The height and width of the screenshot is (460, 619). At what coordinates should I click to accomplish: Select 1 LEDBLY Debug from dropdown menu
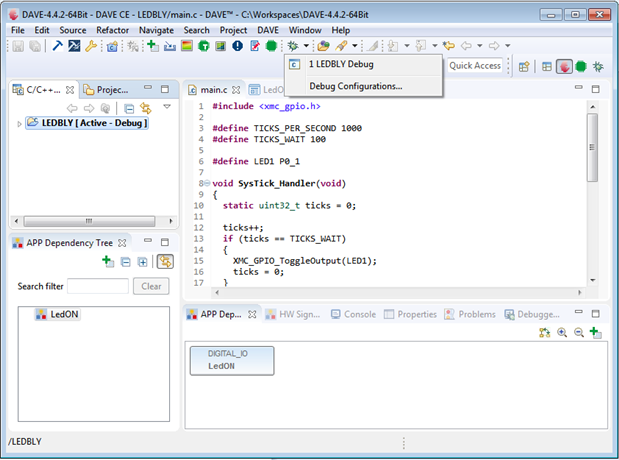pyautogui.click(x=340, y=65)
